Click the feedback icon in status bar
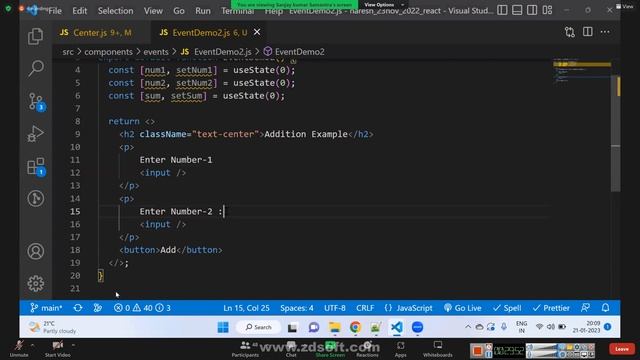 [585, 308]
